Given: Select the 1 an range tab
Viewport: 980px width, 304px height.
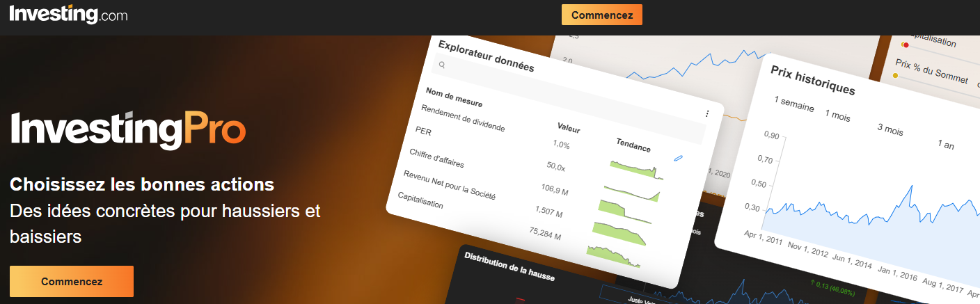Looking at the screenshot, I should [945, 144].
